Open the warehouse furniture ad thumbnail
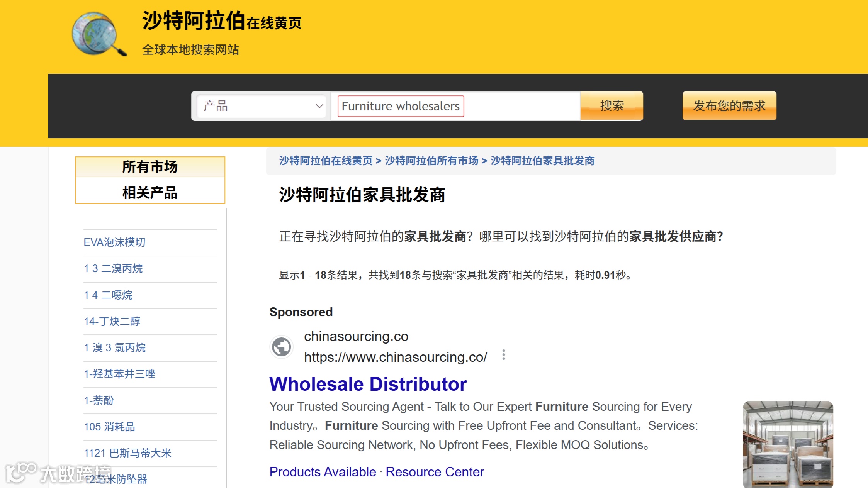 pyautogui.click(x=788, y=444)
